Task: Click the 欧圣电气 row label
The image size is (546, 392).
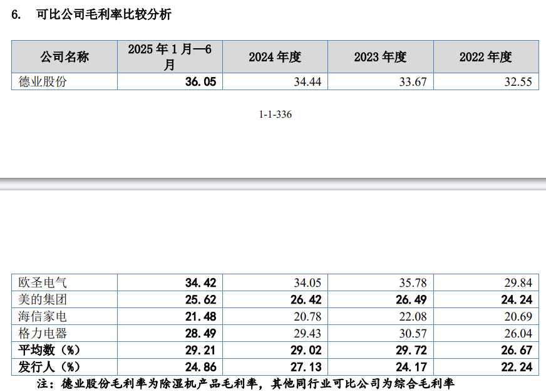Action: (43, 282)
